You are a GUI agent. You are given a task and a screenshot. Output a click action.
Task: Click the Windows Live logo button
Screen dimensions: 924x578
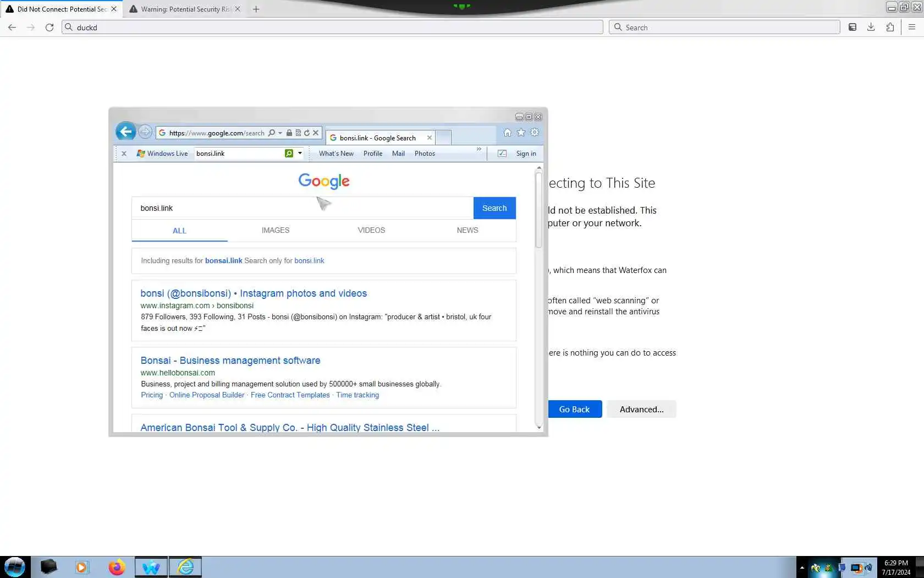[162, 154]
